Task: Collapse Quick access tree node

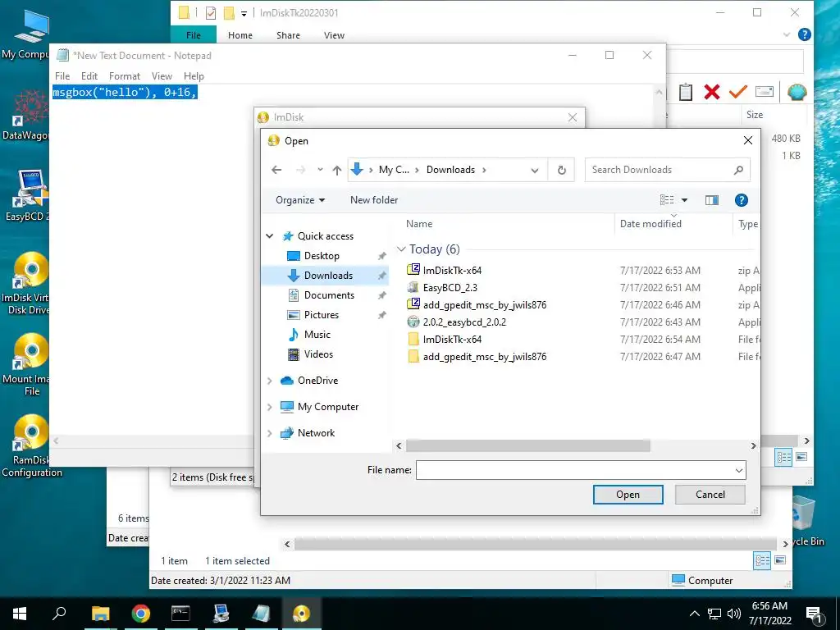Action: pos(269,236)
